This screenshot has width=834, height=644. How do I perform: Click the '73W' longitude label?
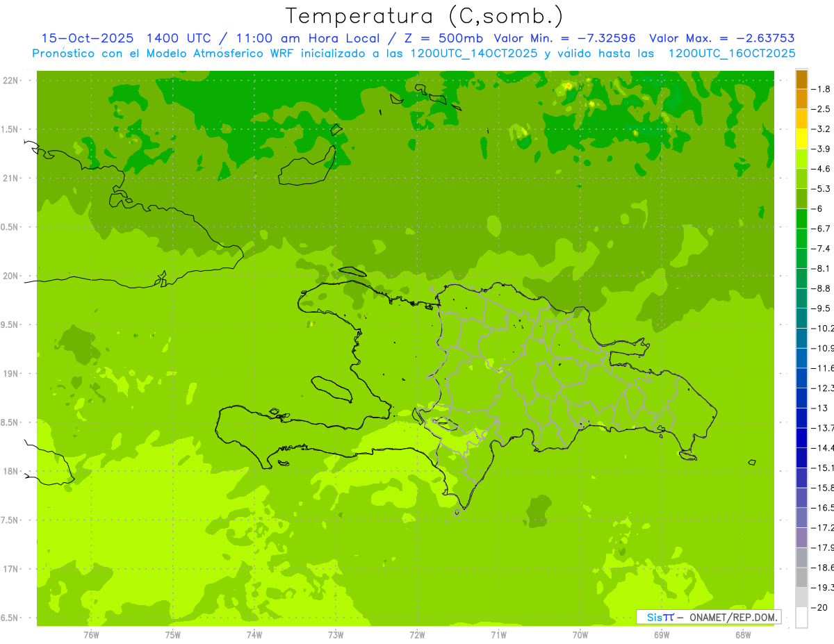click(x=336, y=635)
